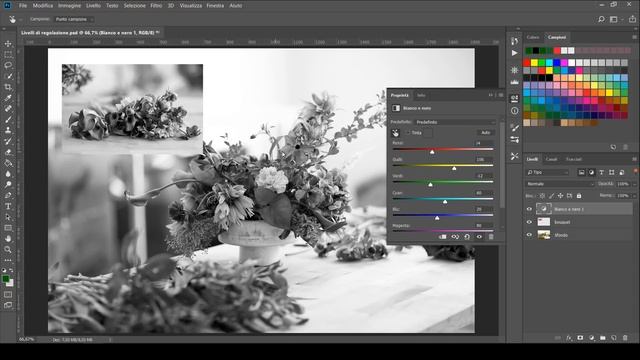This screenshot has width=640, height=360.
Task: Click the on-image adjustment hand in Proprietà
Action: [396, 133]
